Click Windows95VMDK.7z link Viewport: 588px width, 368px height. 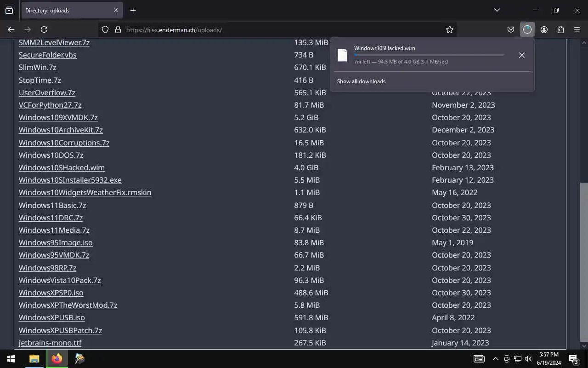click(54, 255)
